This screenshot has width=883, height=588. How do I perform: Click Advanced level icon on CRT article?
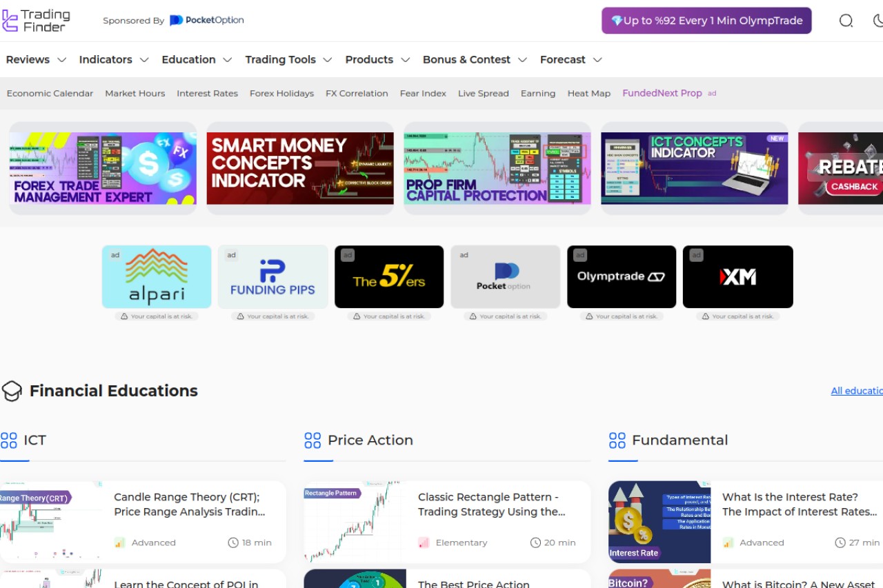(120, 543)
